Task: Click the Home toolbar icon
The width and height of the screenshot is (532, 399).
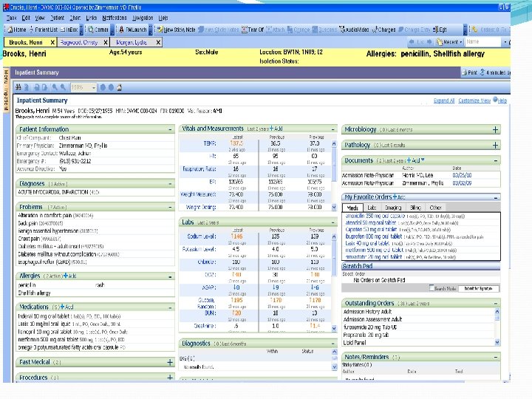Action: point(17,30)
